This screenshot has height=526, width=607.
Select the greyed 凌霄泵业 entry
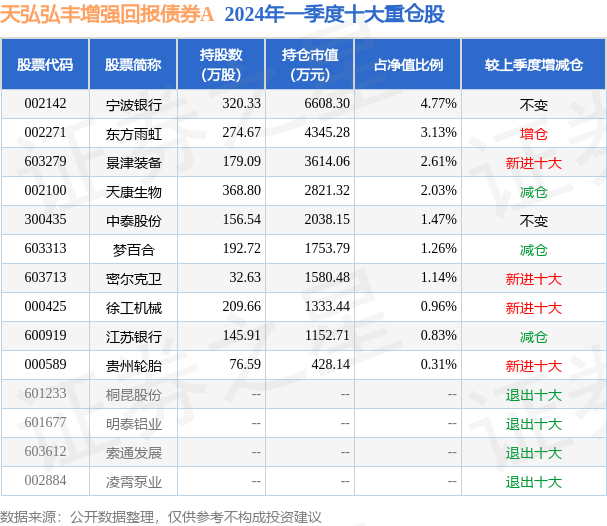134,482
